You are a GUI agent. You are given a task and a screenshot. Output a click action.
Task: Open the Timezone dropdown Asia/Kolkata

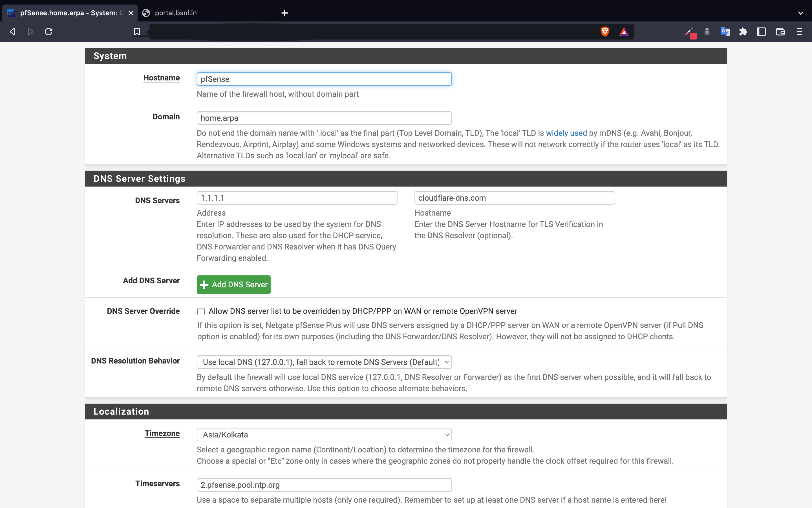point(324,434)
